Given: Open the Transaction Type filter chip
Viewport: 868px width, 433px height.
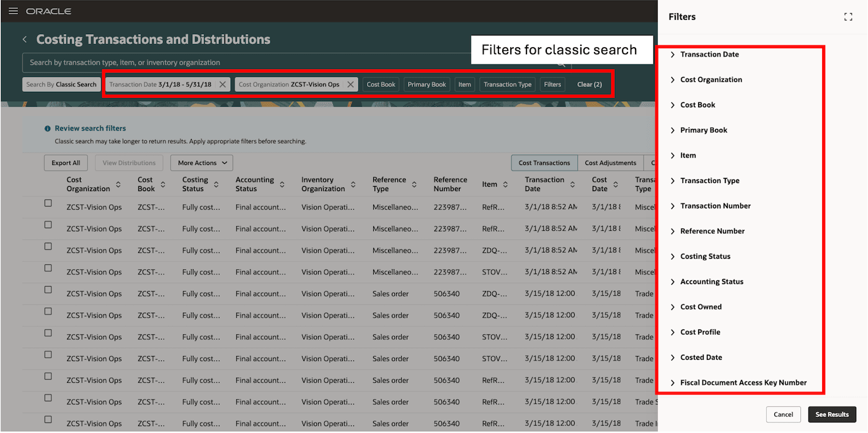Looking at the screenshot, I should pos(508,84).
